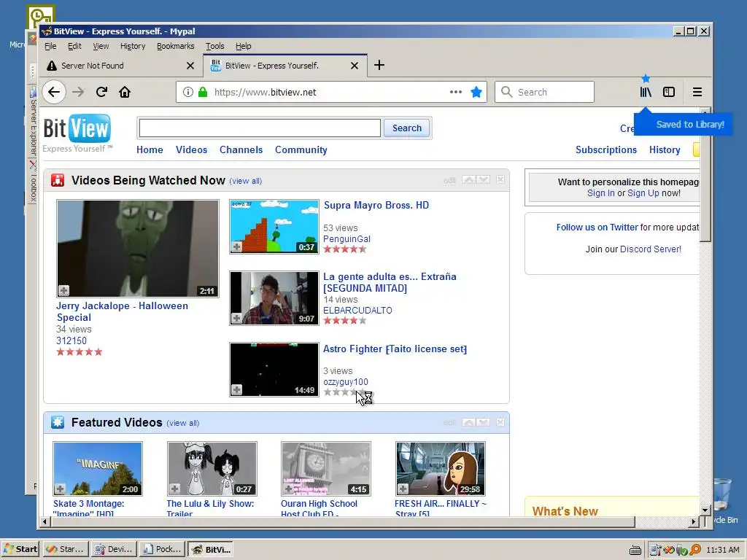Click the Featured Videos blue icon

point(58,422)
